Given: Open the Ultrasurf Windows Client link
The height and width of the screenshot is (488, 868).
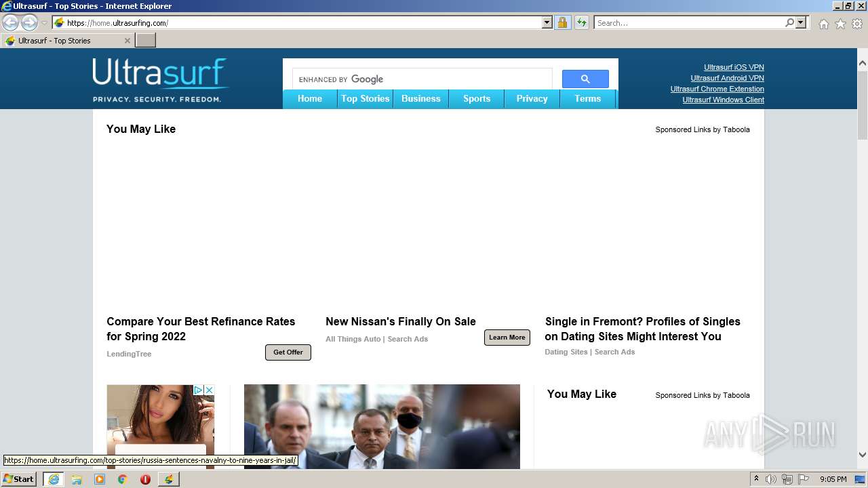Looking at the screenshot, I should (723, 100).
